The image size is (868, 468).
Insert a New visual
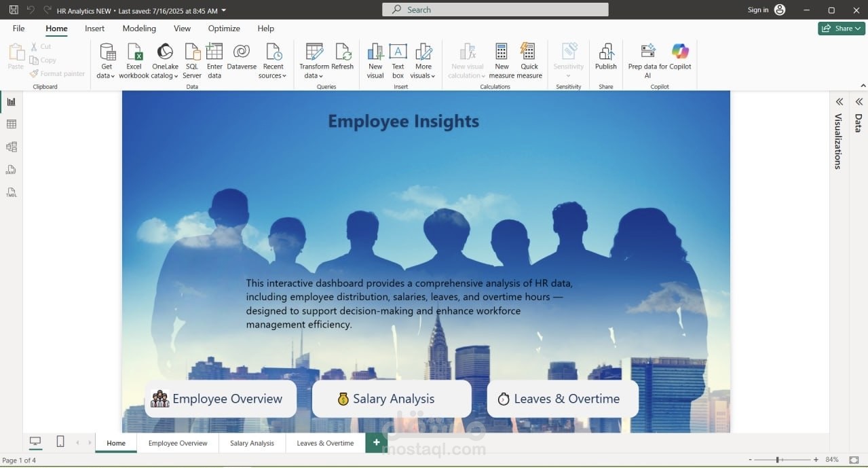click(375, 61)
